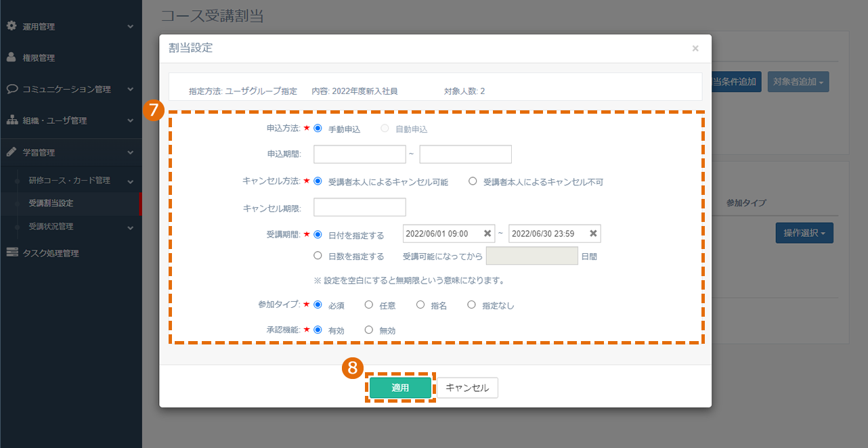Click the speech bubble icon for コミュニケーション管理
The image size is (868, 448).
coord(12,89)
